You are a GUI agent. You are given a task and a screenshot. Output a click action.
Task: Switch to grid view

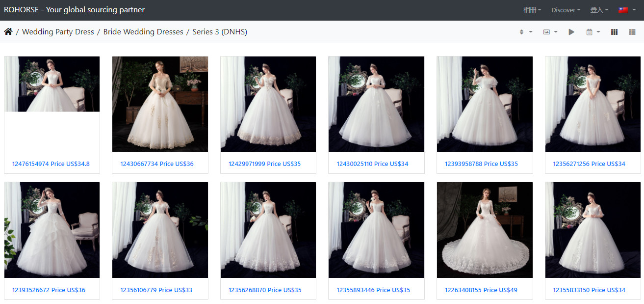pyautogui.click(x=614, y=32)
